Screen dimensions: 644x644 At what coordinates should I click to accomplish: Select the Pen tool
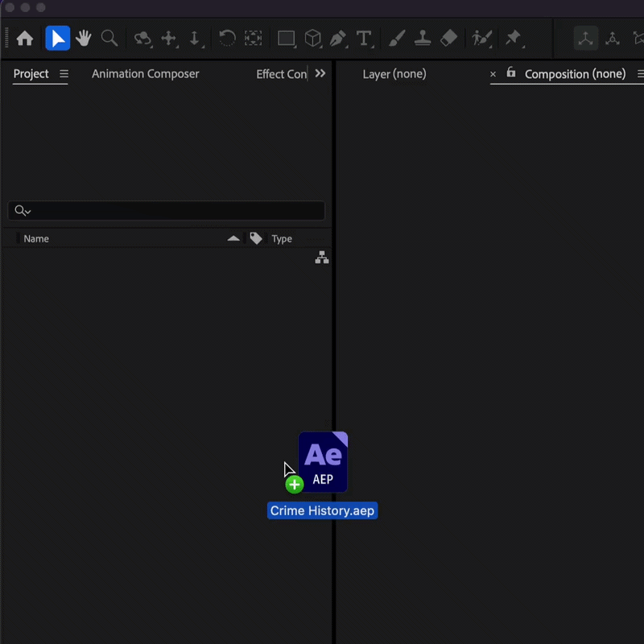tap(338, 39)
